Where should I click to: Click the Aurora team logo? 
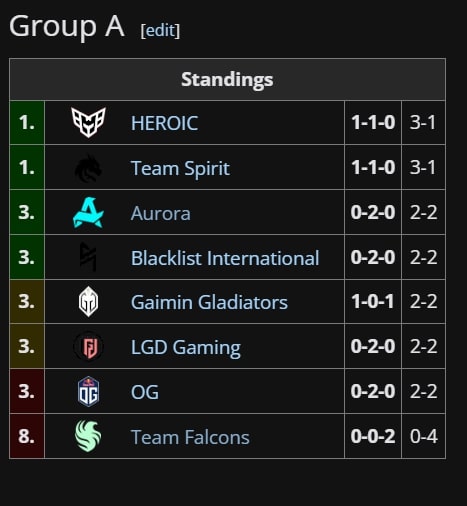click(x=88, y=213)
